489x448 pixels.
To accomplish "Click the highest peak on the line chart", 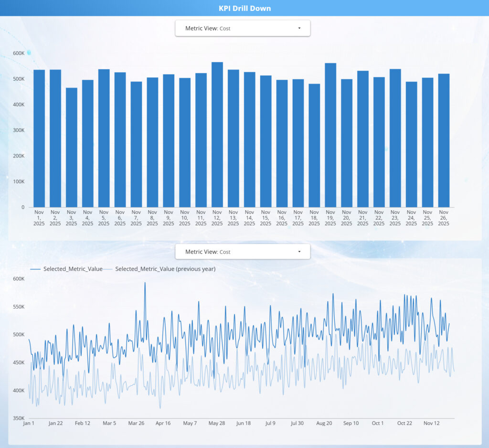I will pyautogui.click(x=145, y=283).
